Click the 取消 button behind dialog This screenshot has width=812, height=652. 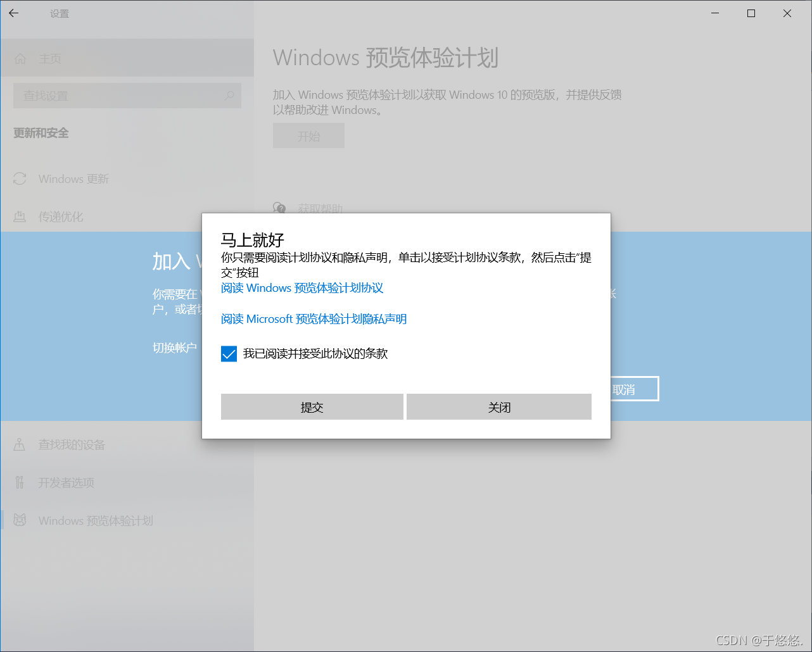point(635,389)
